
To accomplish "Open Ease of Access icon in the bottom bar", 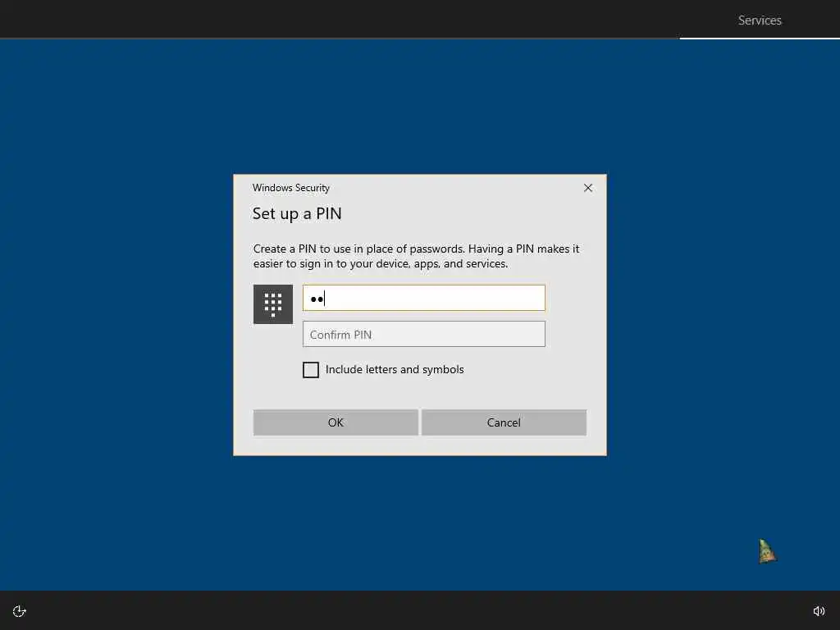I will click(x=20, y=611).
